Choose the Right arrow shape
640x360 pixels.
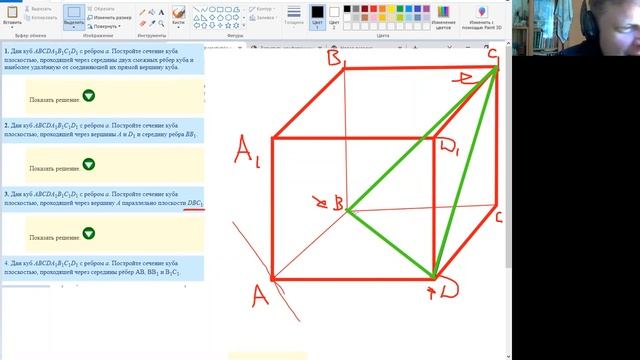point(236,18)
